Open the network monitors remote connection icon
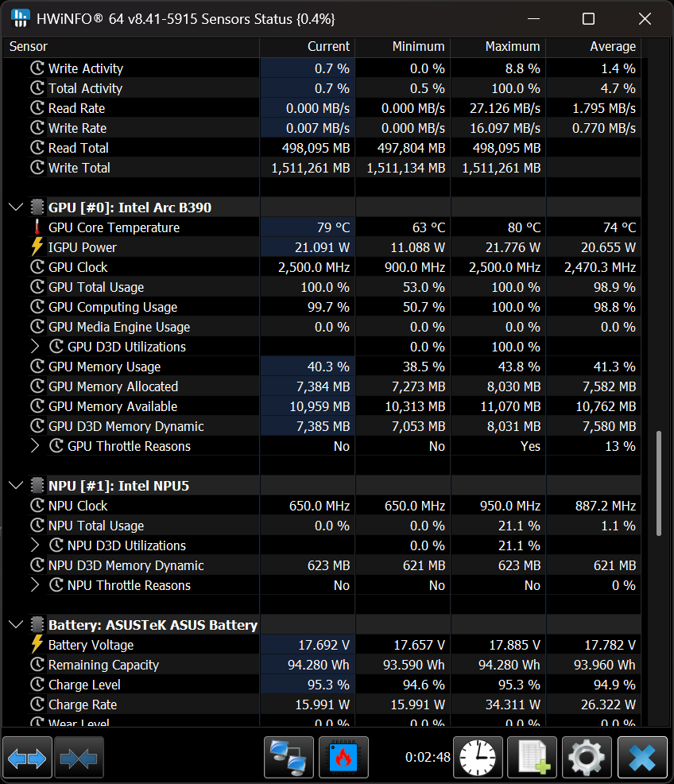Screen dimensions: 674x784 pyautogui.click(x=288, y=758)
